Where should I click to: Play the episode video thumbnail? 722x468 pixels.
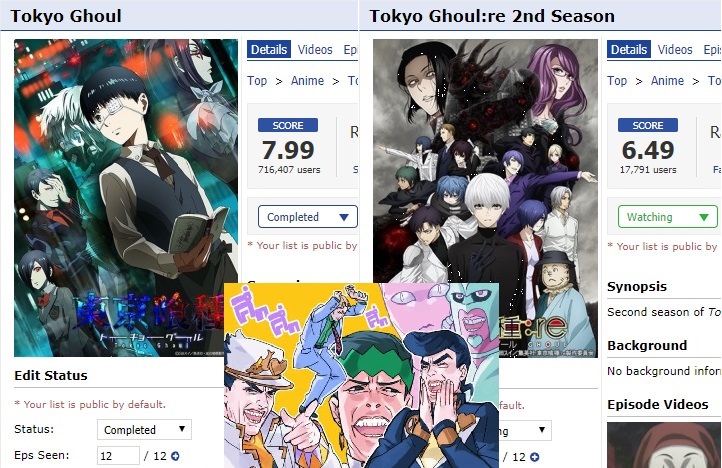[664, 445]
